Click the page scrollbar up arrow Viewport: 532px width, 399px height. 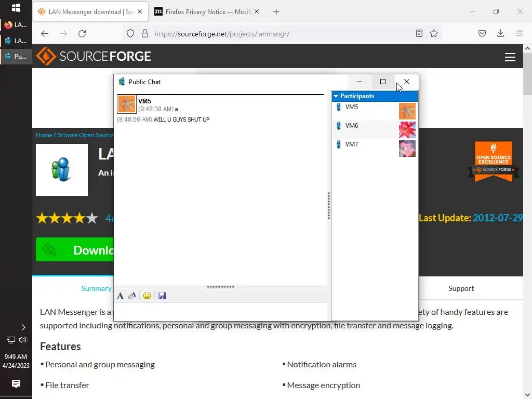click(x=527, y=48)
